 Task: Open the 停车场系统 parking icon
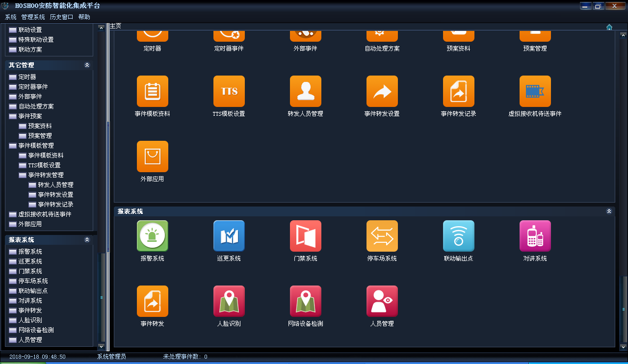382,236
